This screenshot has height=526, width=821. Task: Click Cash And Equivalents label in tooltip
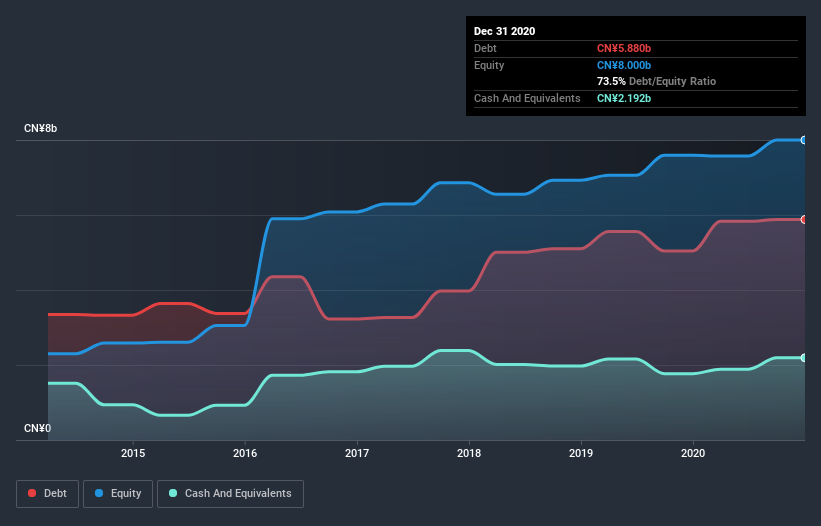point(527,98)
